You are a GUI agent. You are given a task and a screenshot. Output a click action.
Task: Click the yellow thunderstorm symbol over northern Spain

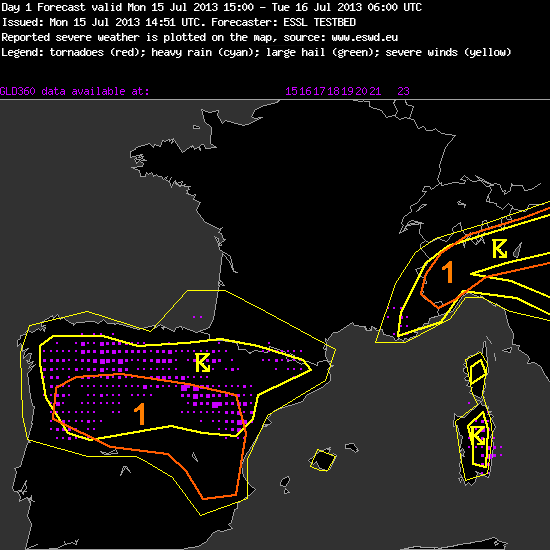coord(203,362)
